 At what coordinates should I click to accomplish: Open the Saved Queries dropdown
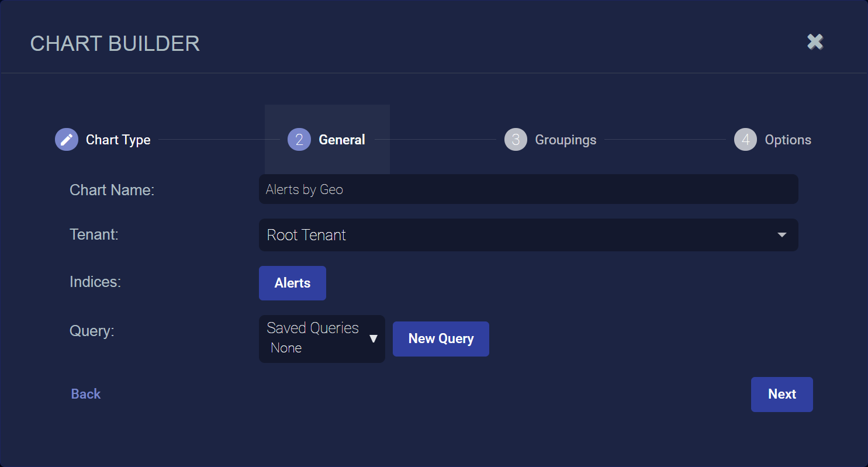click(x=321, y=338)
